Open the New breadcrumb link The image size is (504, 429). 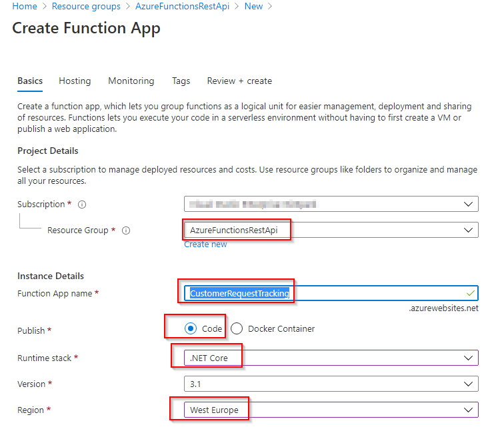pos(253,6)
